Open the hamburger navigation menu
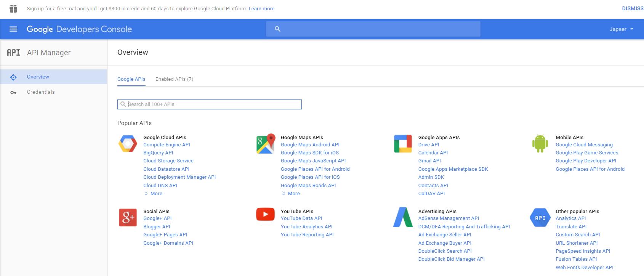The image size is (644, 276). [13, 29]
